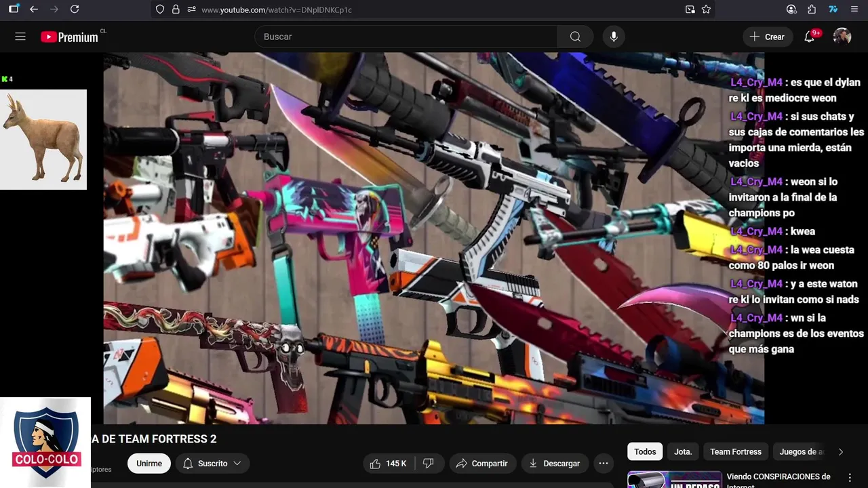Toggle picture-in-picture icon in address bar

[x=690, y=9]
